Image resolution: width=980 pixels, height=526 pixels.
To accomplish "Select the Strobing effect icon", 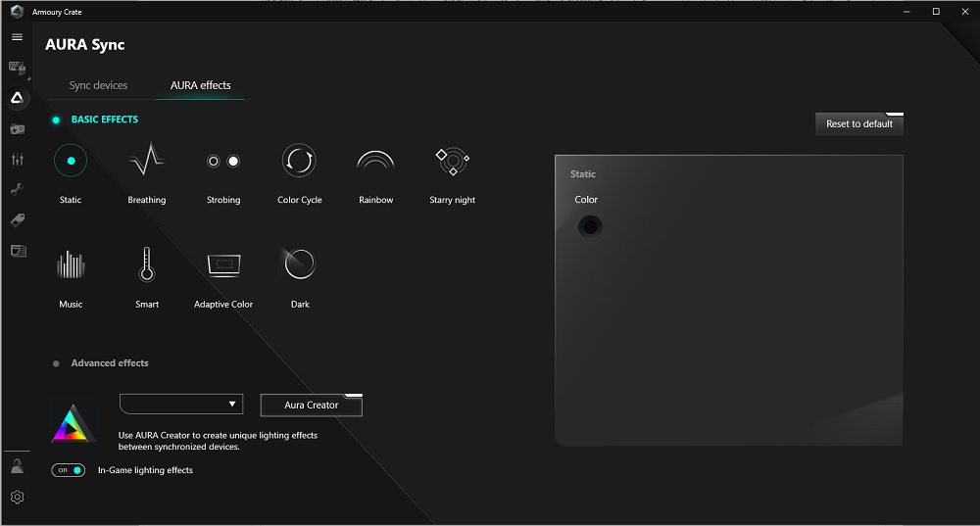I will (223, 162).
